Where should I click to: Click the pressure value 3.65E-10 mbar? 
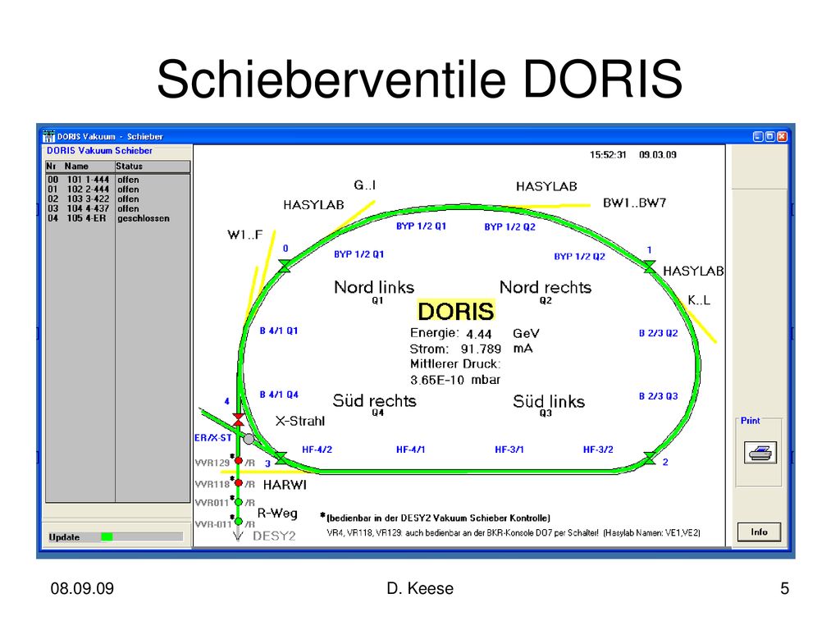coord(455,380)
